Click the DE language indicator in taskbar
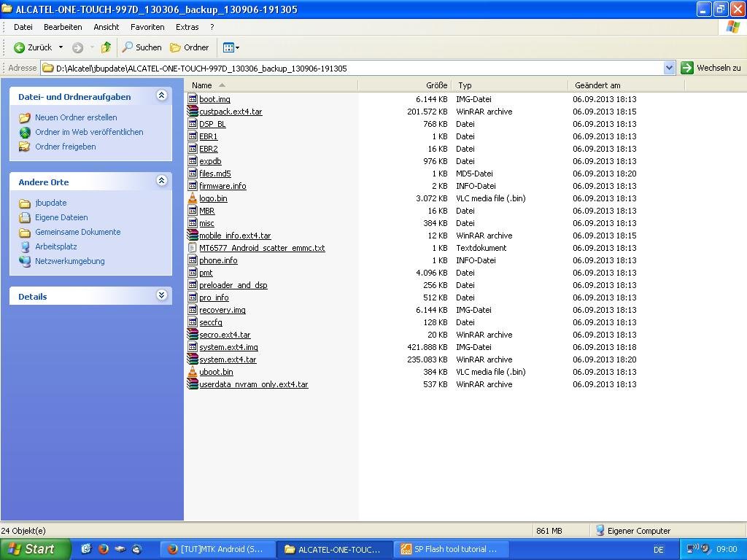 (659, 550)
